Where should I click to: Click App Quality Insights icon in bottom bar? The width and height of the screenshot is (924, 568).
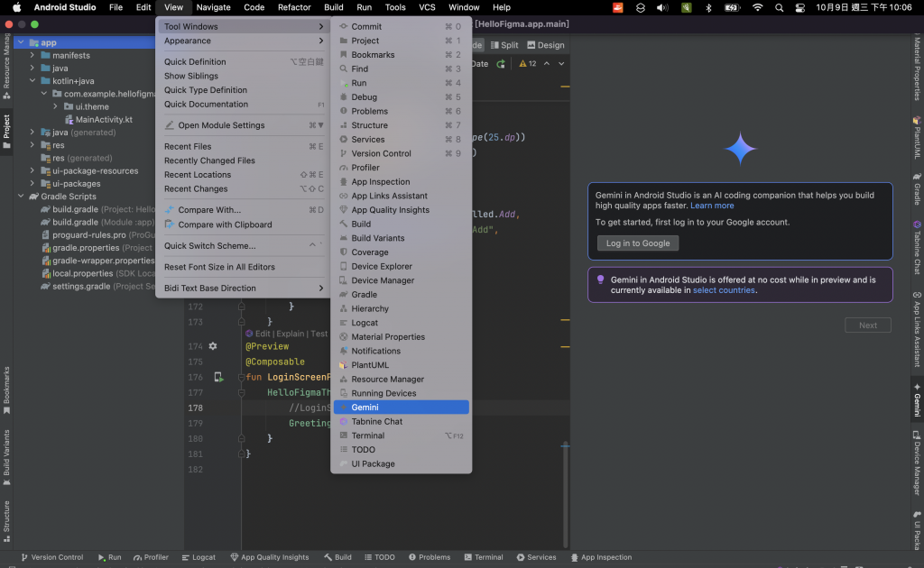click(234, 557)
